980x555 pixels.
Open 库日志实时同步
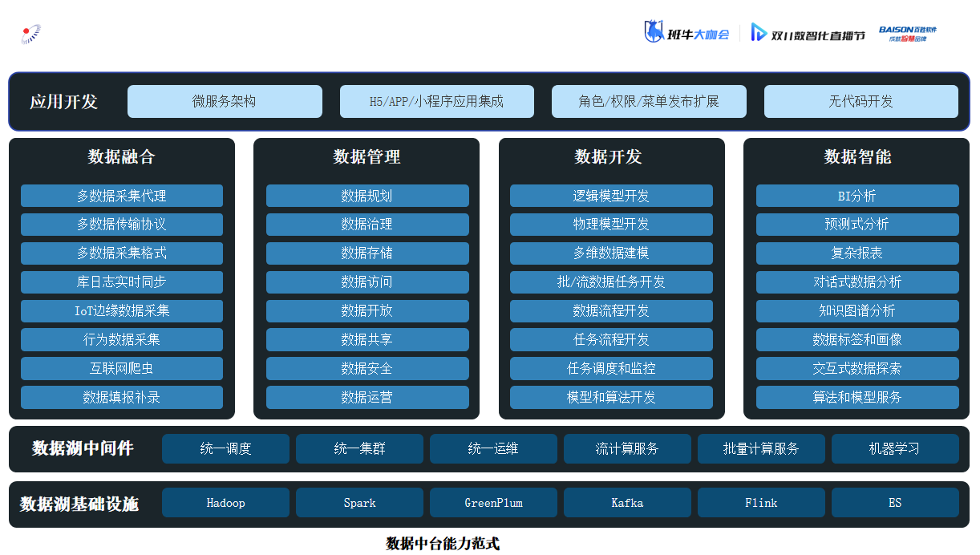tap(122, 282)
